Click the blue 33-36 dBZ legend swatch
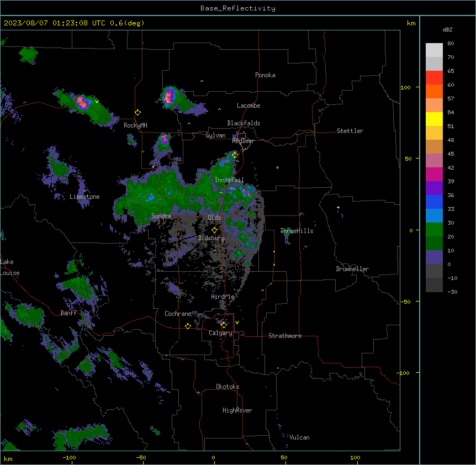476x465 pixels. coord(434,202)
